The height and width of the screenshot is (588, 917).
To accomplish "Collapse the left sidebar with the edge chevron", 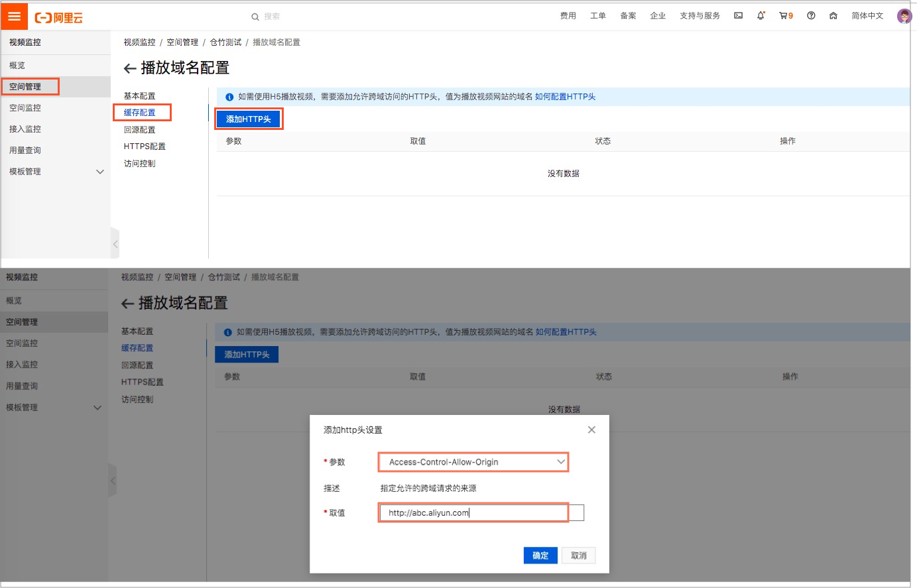I will point(115,244).
